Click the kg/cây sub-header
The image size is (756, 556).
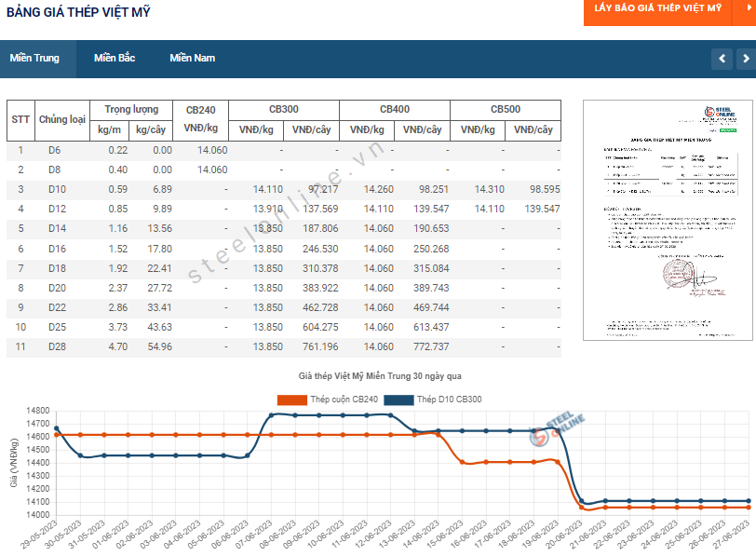pyautogui.click(x=151, y=130)
